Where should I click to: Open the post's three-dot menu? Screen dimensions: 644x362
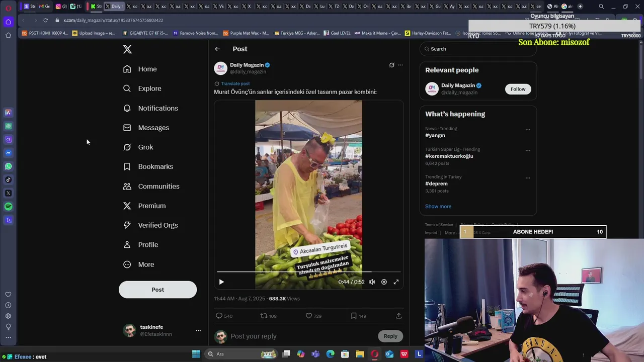pos(400,65)
